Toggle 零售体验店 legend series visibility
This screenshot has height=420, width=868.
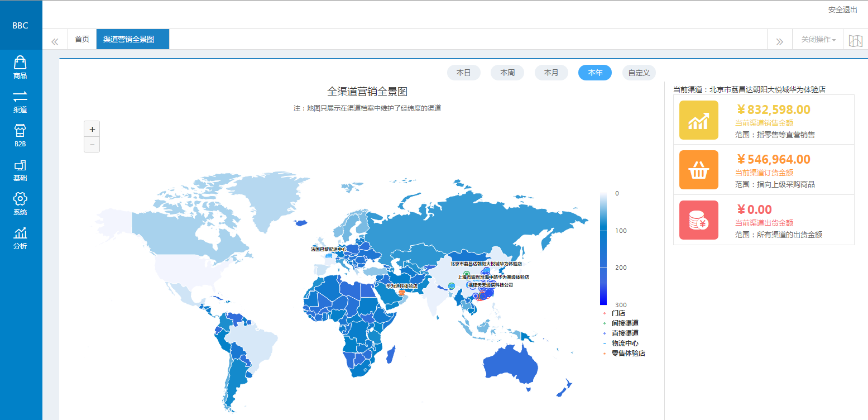(627, 354)
